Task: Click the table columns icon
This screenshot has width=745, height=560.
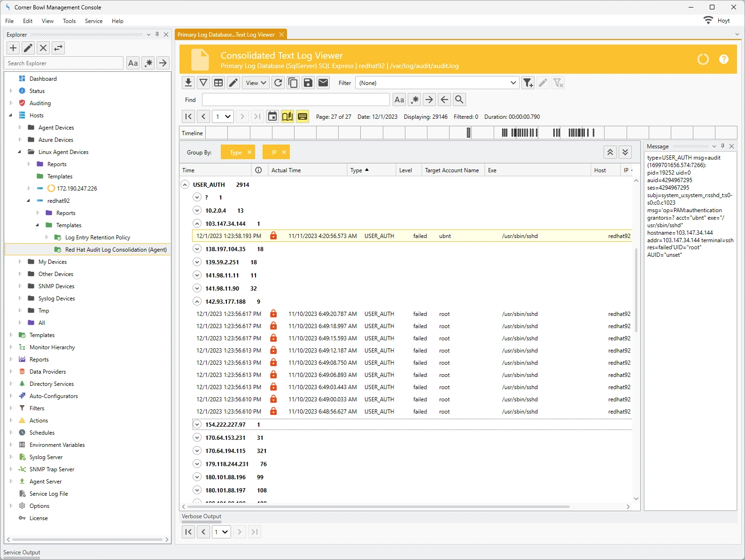Action: (218, 83)
